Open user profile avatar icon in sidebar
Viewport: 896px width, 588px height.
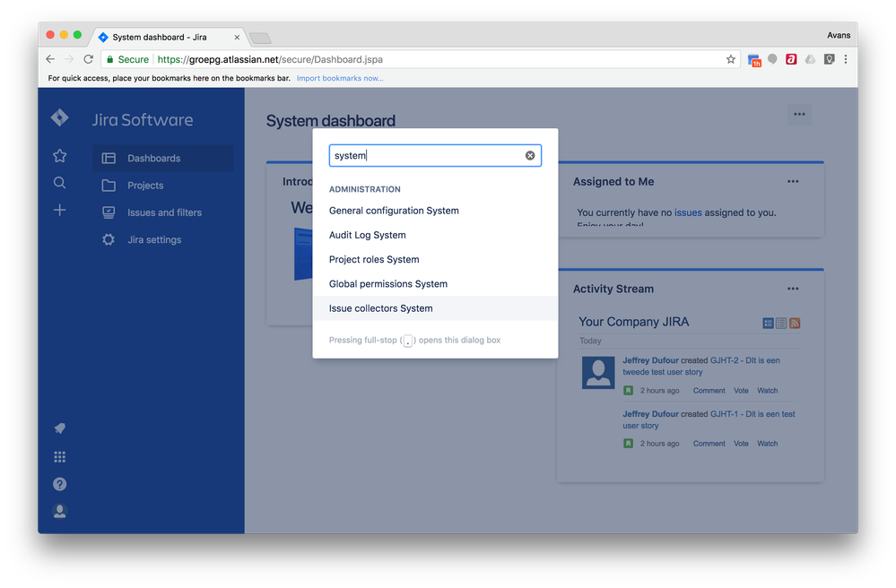[59, 511]
